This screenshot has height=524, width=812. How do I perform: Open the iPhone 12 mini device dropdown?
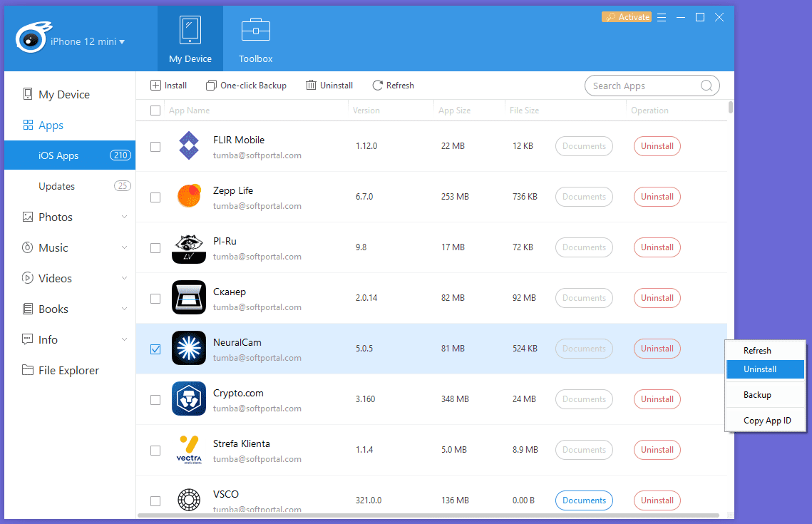(x=88, y=41)
